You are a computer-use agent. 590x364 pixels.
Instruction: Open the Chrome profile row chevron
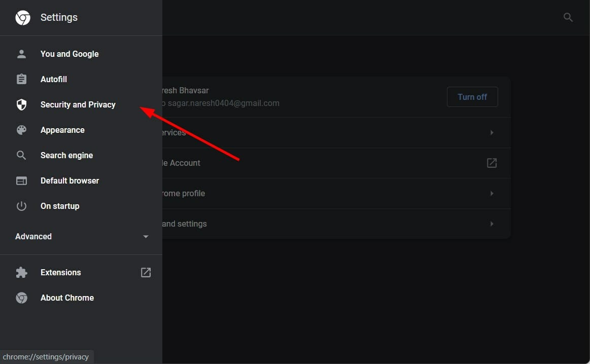(492, 194)
